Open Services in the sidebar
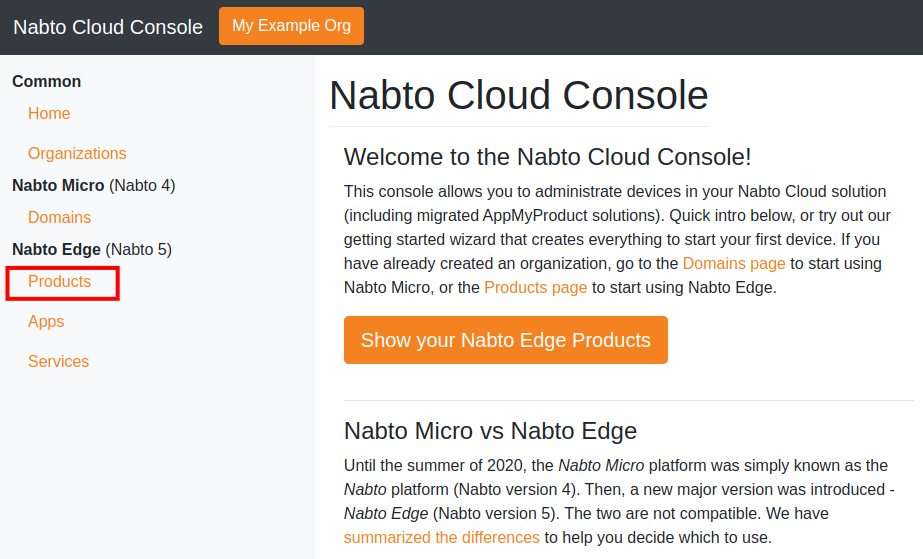923x559 pixels. click(58, 362)
